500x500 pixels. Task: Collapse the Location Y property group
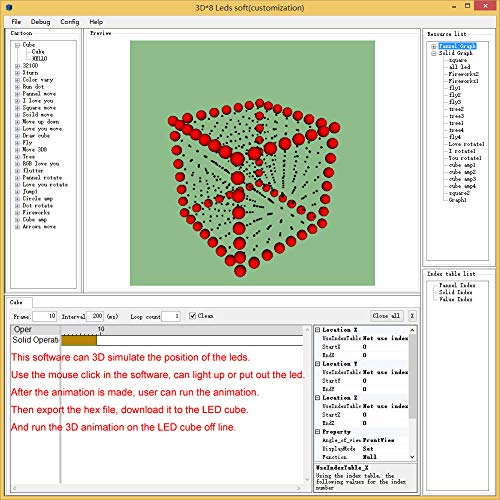318,364
